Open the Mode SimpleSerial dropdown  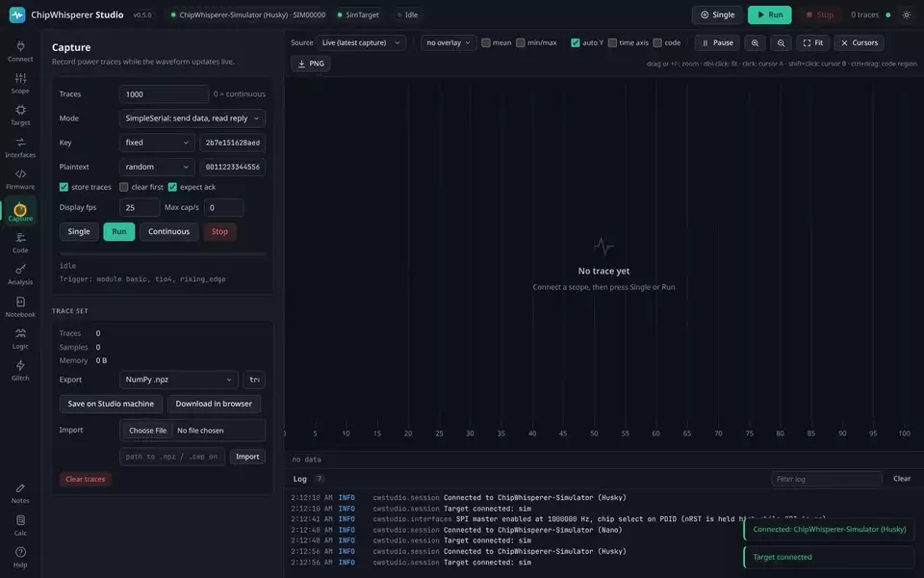[192, 118]
